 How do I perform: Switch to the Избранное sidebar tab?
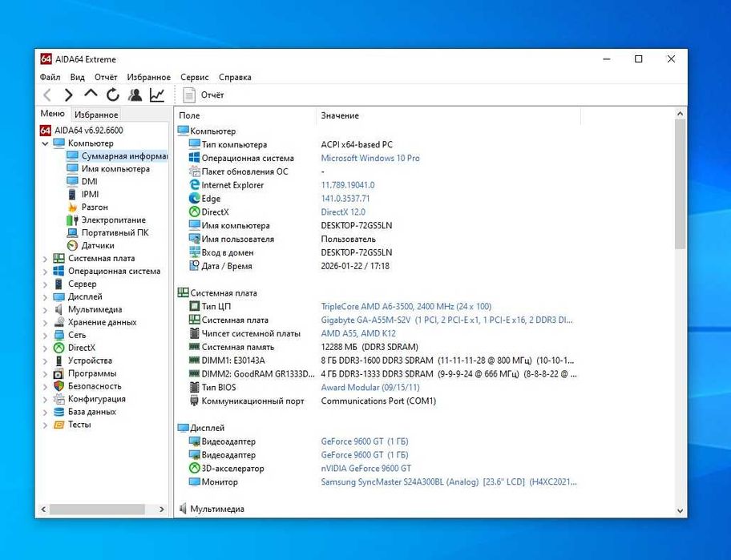coord(96,114)
